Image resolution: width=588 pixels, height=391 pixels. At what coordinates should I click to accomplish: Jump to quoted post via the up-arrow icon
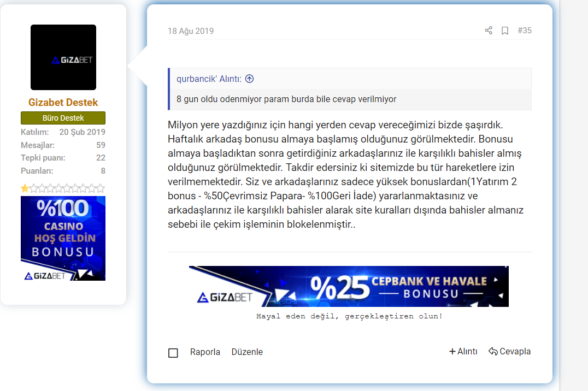[x=249, y=79]
